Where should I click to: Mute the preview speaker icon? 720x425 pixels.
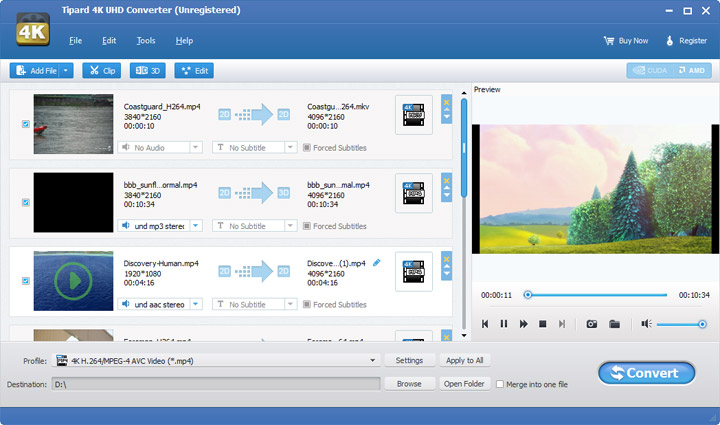646,324
